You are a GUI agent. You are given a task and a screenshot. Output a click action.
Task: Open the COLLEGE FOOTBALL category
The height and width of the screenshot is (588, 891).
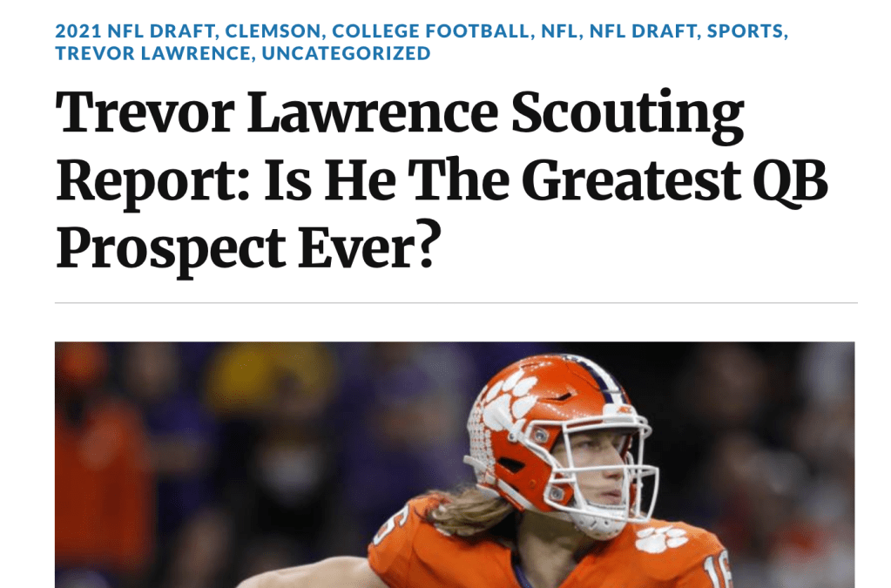click(431, 31)
